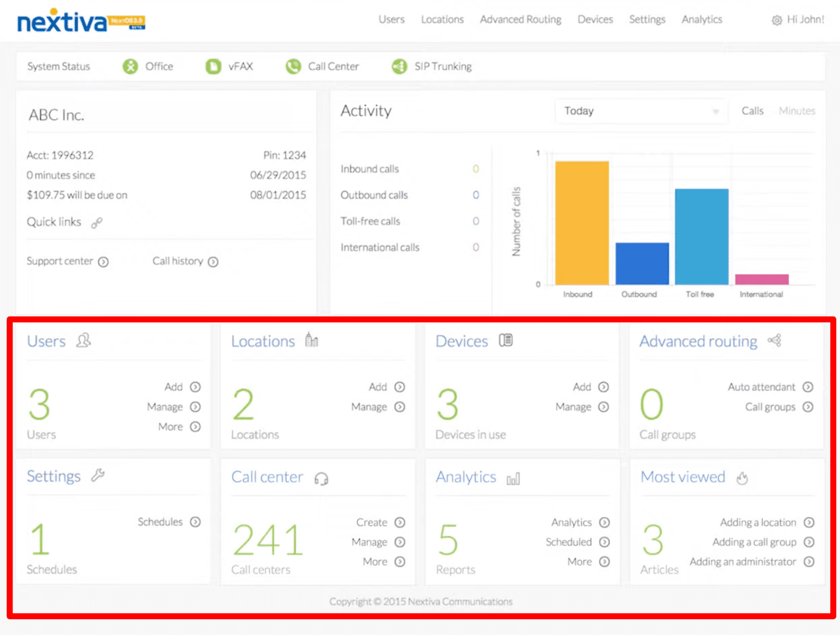
Task: Click the Analytics bar chart icon
Action: click(513, 479)
